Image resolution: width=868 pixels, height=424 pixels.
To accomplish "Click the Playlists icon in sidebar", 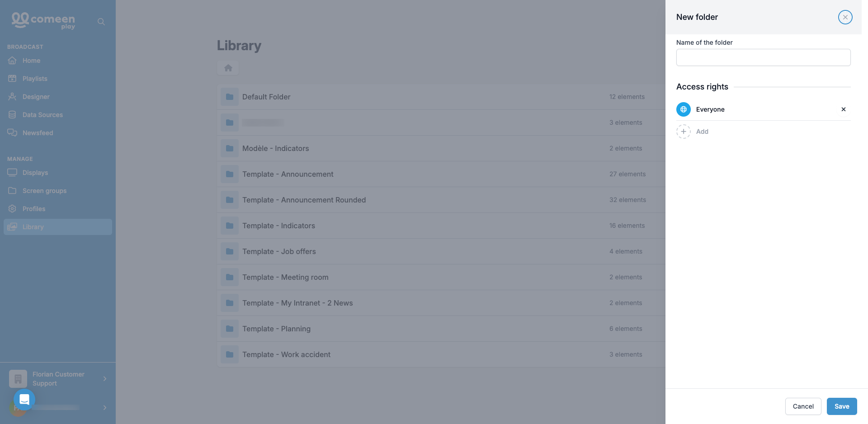I will pos(12,78).
